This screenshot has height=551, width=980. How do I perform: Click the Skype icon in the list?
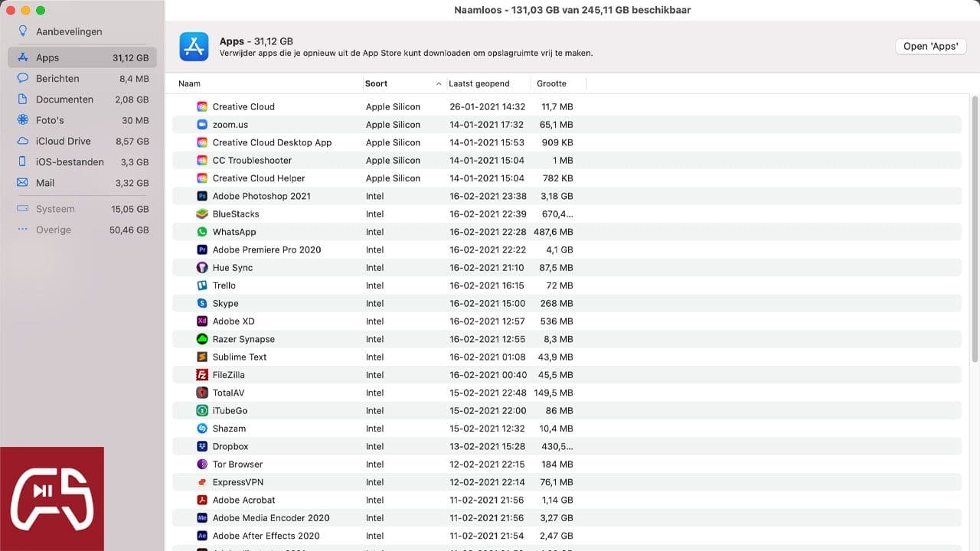[x=202, y=304]
